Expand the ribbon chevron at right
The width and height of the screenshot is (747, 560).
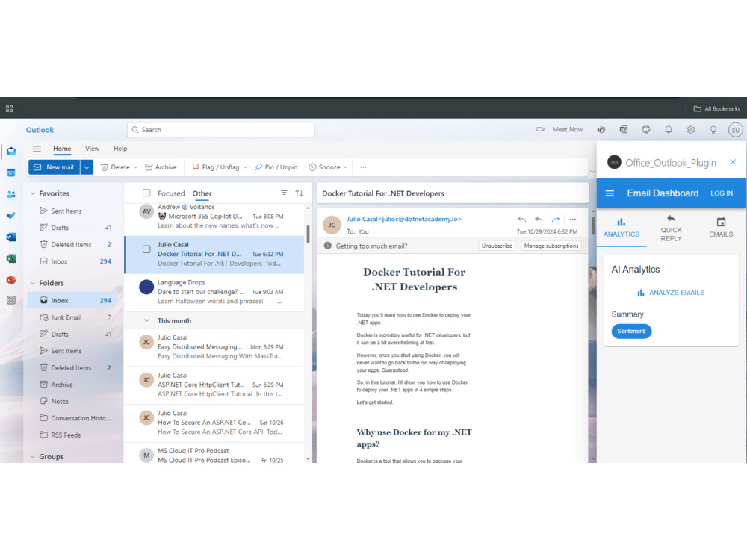click(x=592, y=172)
